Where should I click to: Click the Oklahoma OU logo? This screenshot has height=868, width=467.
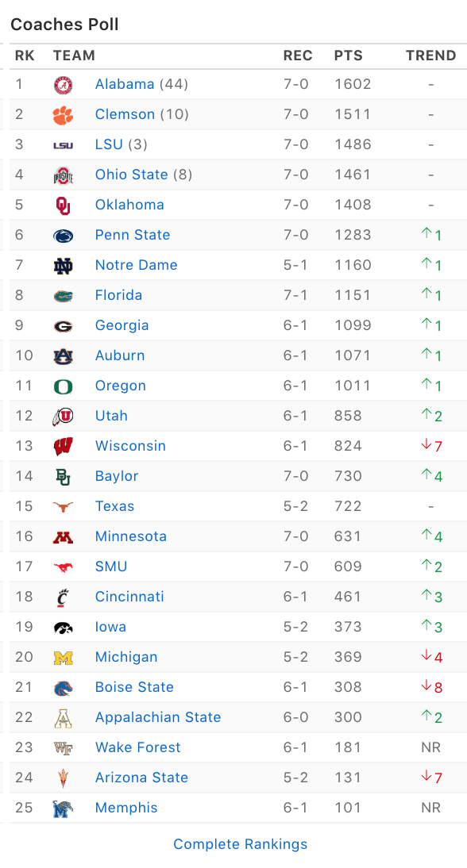[64, 205]
